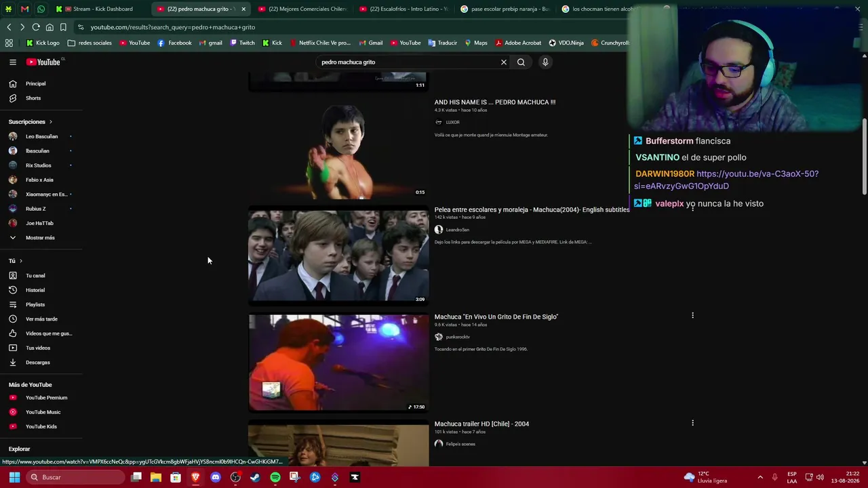Expand the Tú section header
The height and width of the screenshot is (488, 868).
[16, 261]
